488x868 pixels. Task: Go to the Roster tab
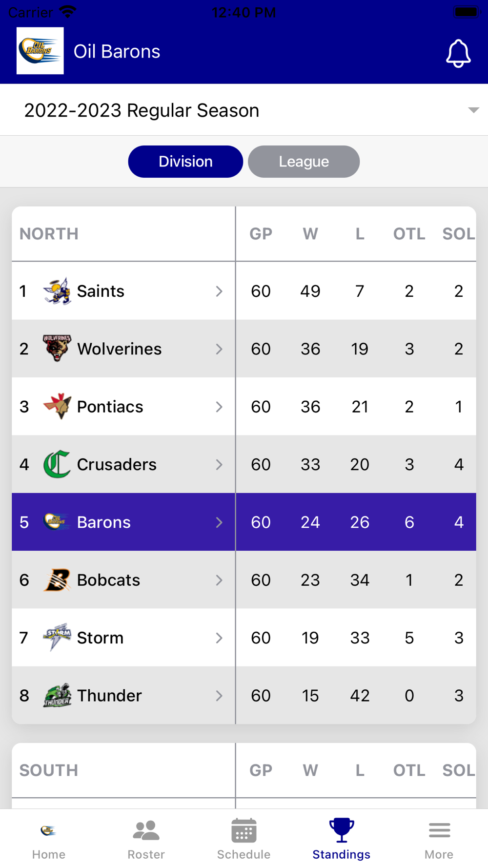coord(146,839)
